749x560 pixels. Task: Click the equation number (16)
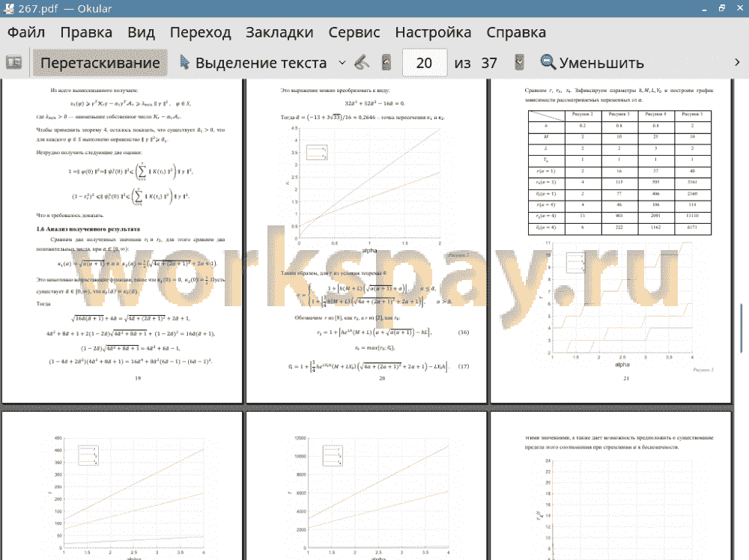(464, 332)
